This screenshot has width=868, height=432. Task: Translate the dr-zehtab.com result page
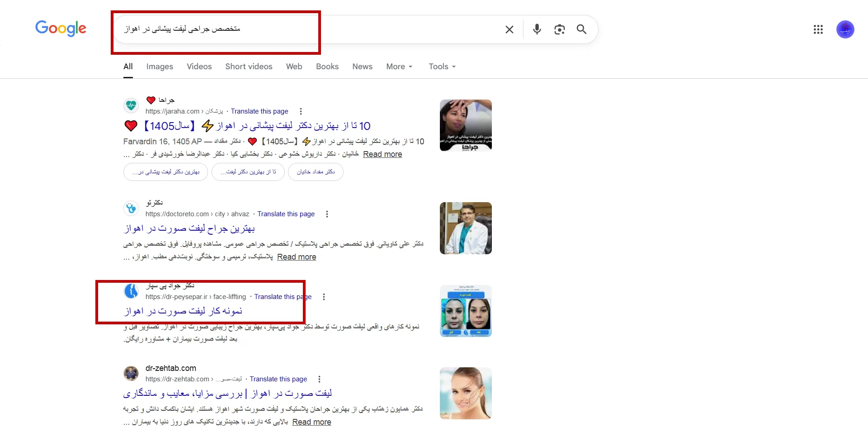tap(278, 379)
